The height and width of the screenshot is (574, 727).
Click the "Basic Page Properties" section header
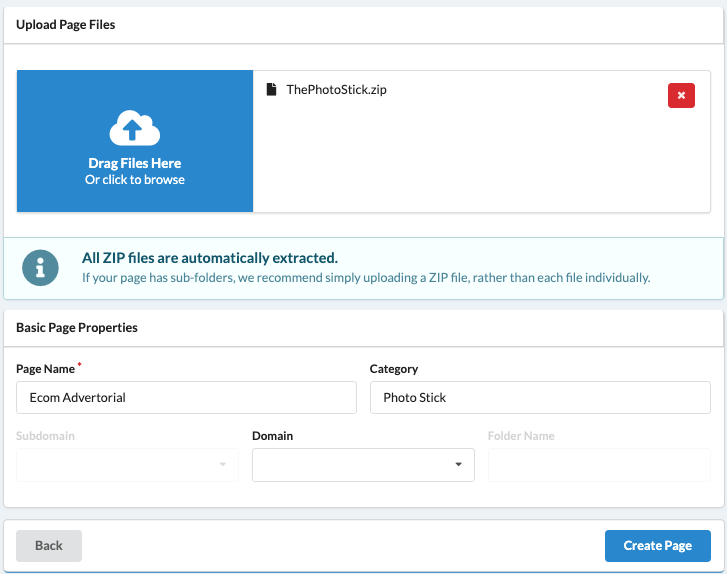(x=77, y=327)
